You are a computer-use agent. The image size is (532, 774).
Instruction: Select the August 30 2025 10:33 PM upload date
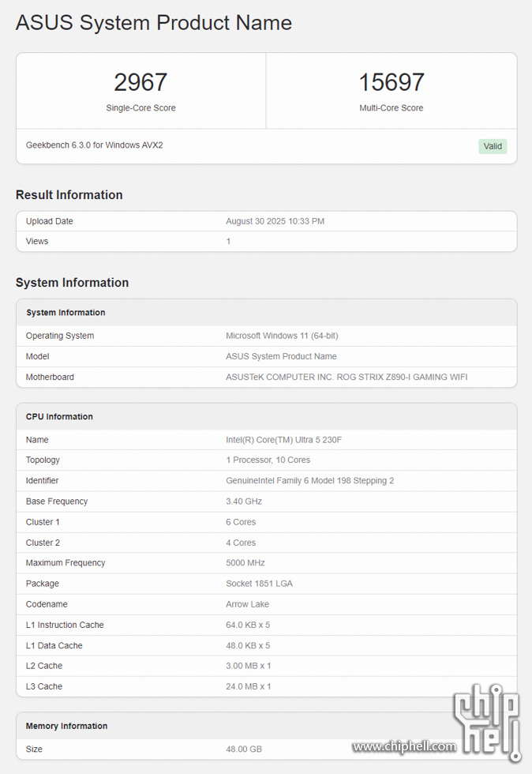click(275, 221)
